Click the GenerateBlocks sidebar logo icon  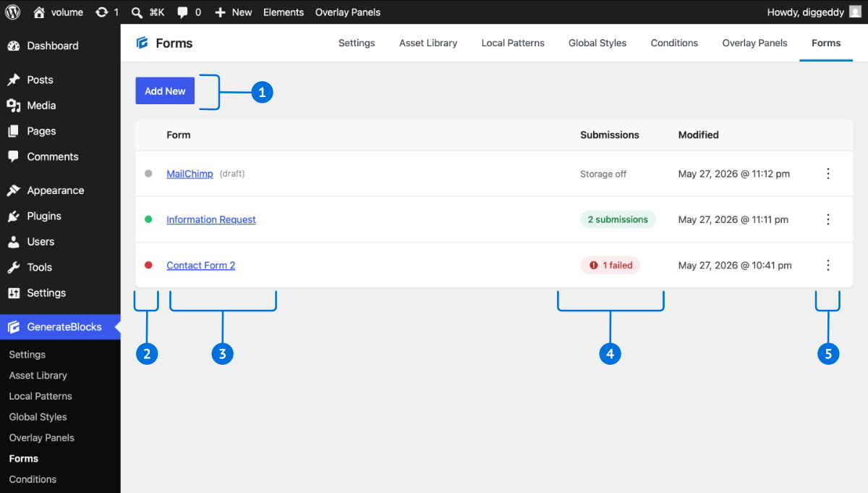click(x=14, y=327)
